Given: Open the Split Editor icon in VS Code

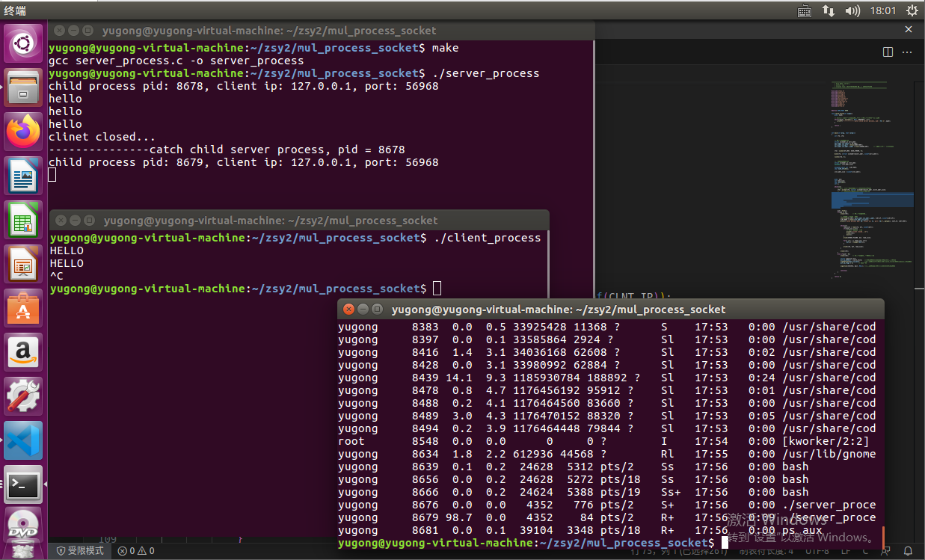Looking at the screenshot, I should [x=888, y=52].
